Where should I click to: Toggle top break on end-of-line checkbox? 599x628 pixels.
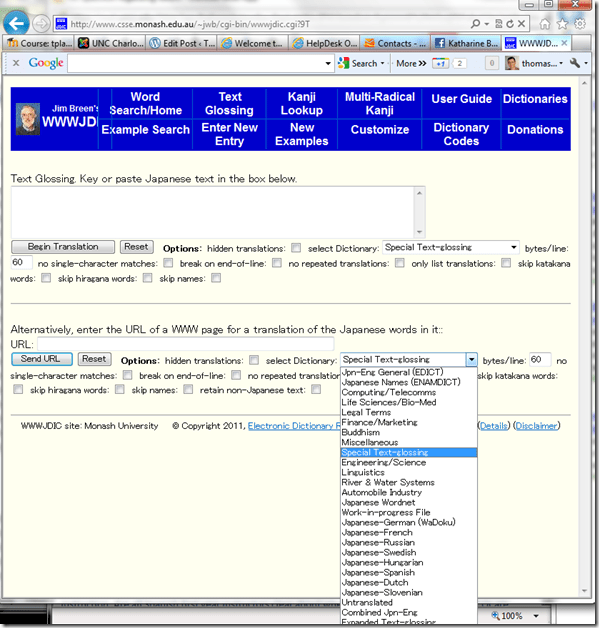(x=277, y=263)
